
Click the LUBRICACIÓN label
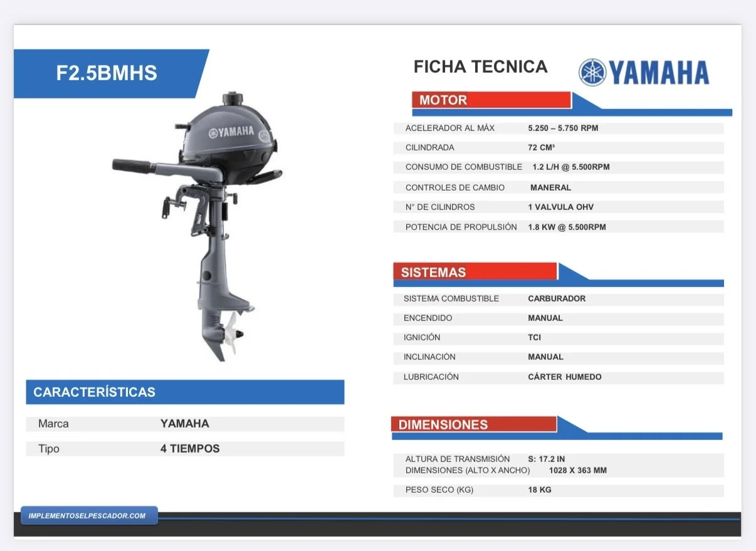click(x=431, y=377)
